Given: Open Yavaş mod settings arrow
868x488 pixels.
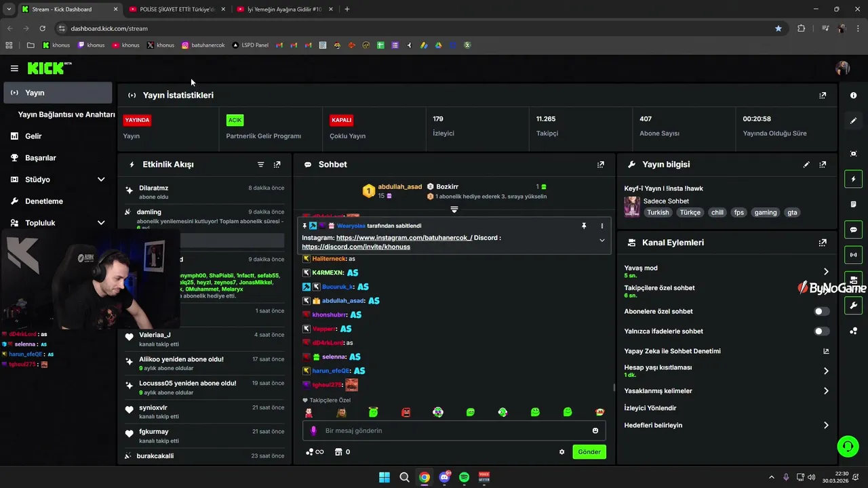Looking at the screenshot, I should coord(826,271).
